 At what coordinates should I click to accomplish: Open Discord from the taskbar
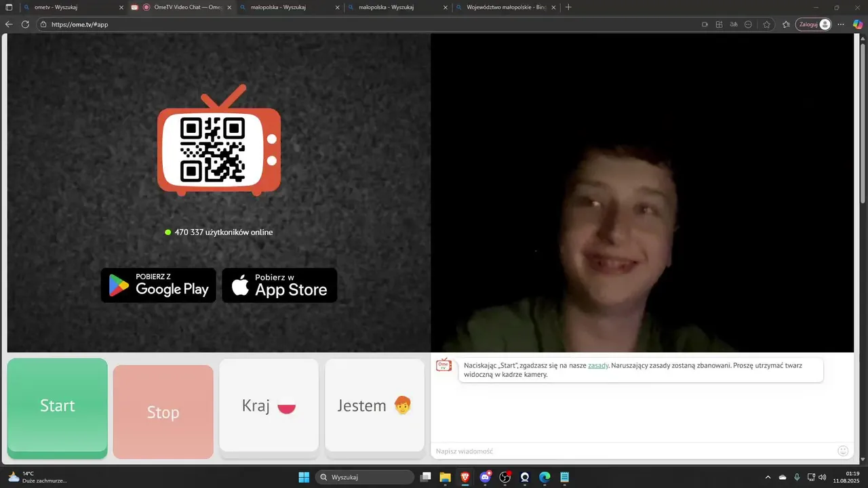485,477
